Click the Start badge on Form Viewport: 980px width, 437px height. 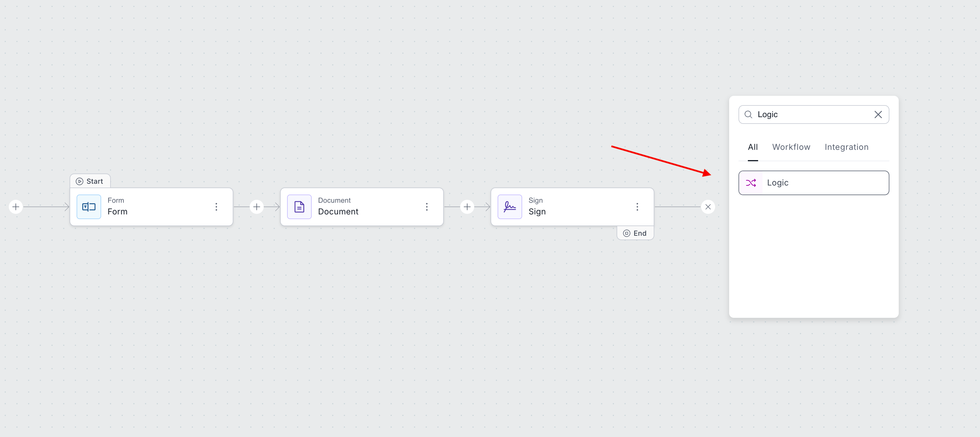click(90, 181)
